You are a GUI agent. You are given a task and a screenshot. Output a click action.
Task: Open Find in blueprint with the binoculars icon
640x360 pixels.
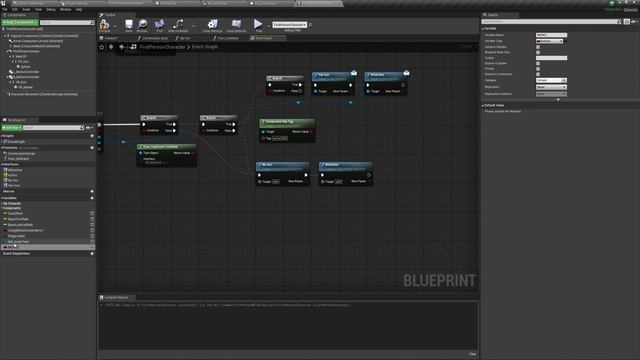[160, 24]
